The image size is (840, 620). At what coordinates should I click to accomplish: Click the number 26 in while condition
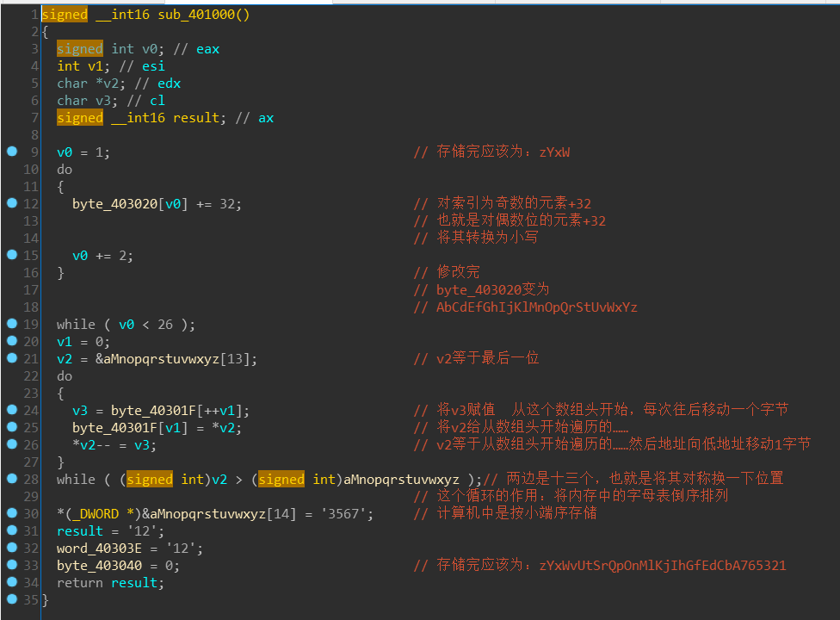pyautogui.click(x=165, y=324)
